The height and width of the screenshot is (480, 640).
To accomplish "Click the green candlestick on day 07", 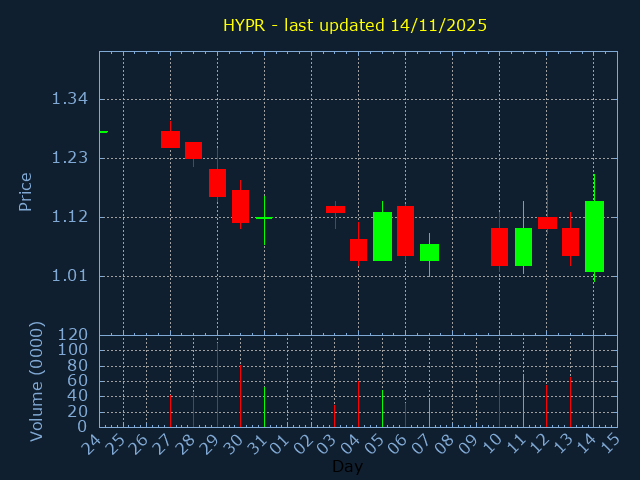I will click(x=429, y=252).
